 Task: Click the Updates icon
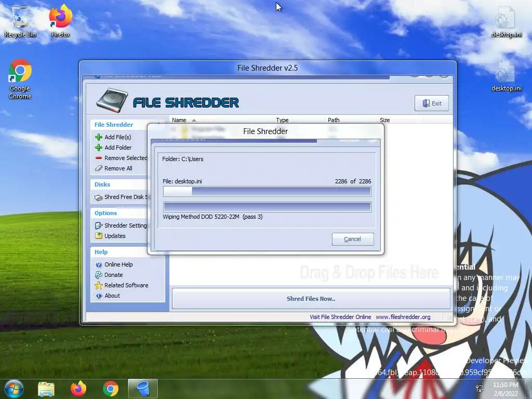[x=99, y=236]
